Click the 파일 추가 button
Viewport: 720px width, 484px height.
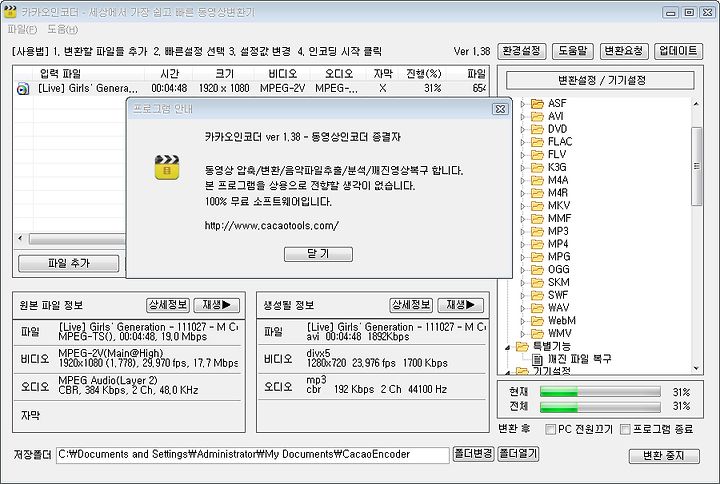tap(68, 264)
